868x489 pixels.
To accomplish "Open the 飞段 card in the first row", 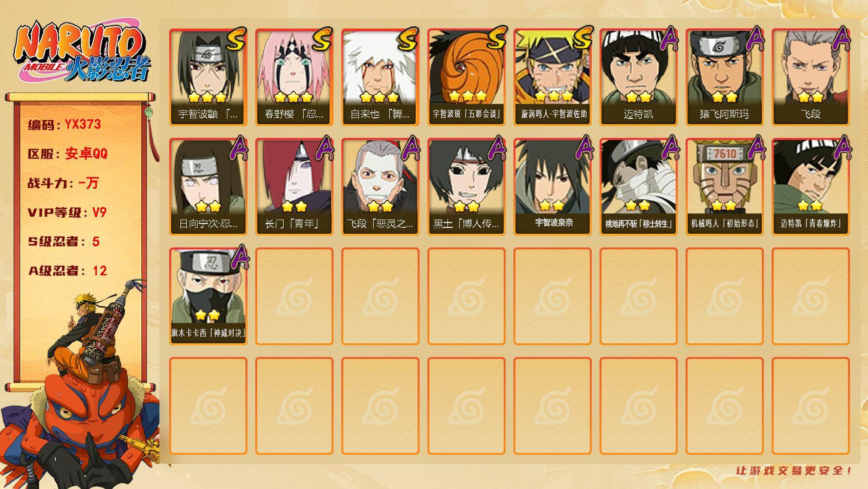I will [811, 77].
